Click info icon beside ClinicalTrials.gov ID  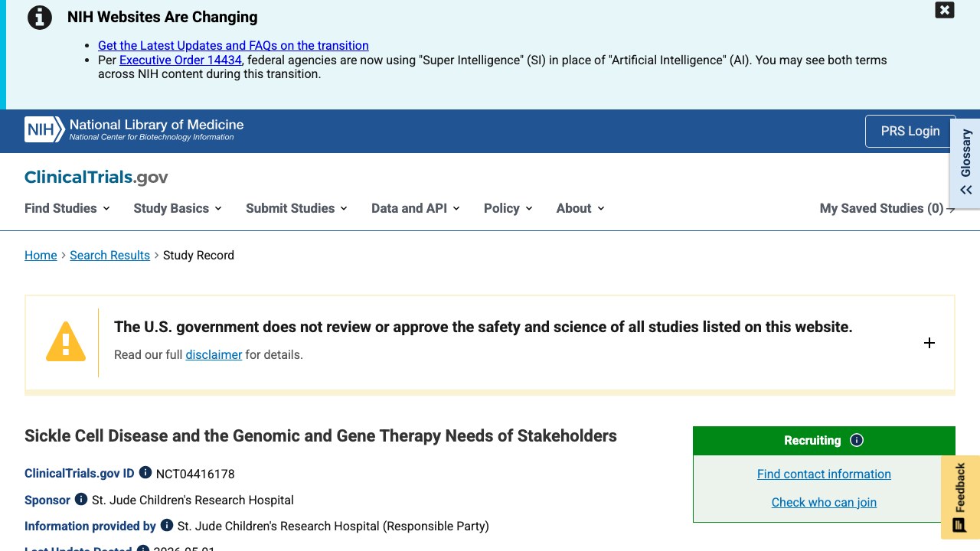point(145,473)
